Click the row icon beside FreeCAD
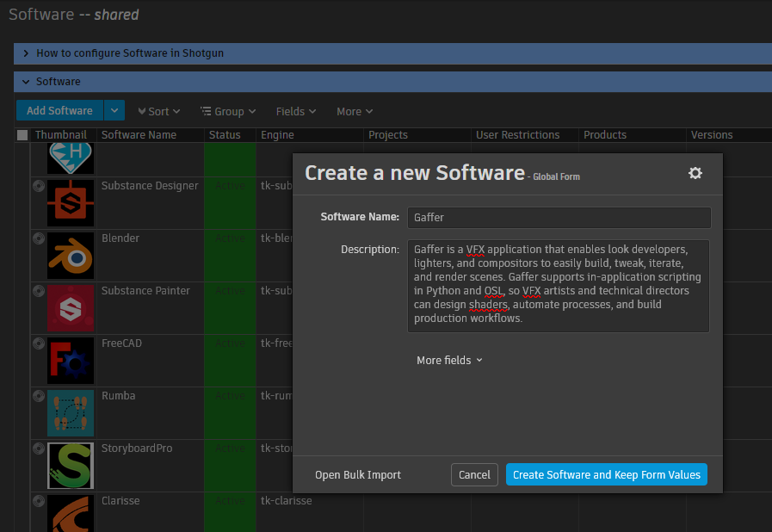The width and height of the screenshot is (772, 532). [39, 343]
